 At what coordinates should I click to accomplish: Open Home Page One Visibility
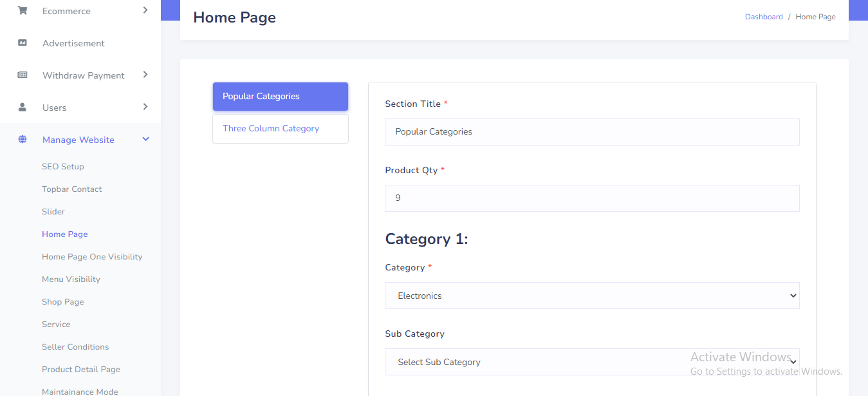coord(92,257)
